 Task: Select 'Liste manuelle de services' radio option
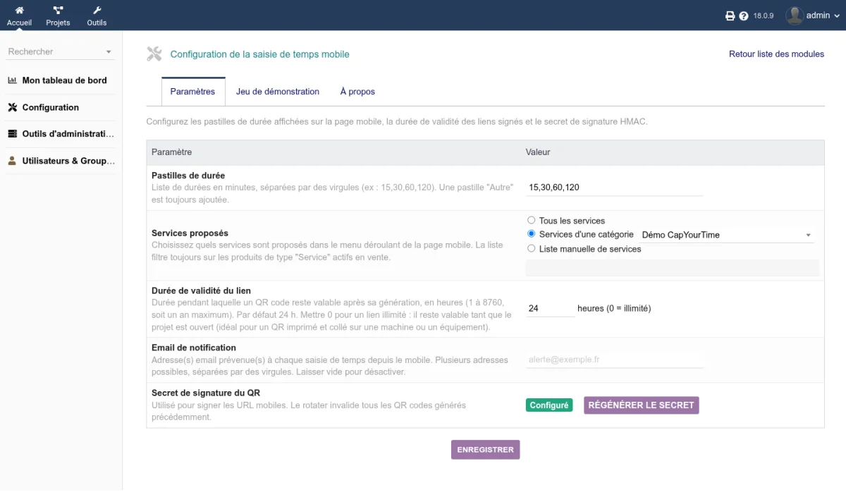tap(532, 248)
